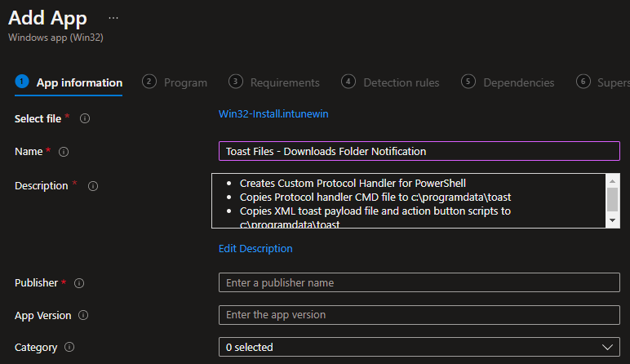The width and height of the screenshot is (630, 364).
Task: Open the ellipsis menu next to Add App
Action: [x=113, y=17]
